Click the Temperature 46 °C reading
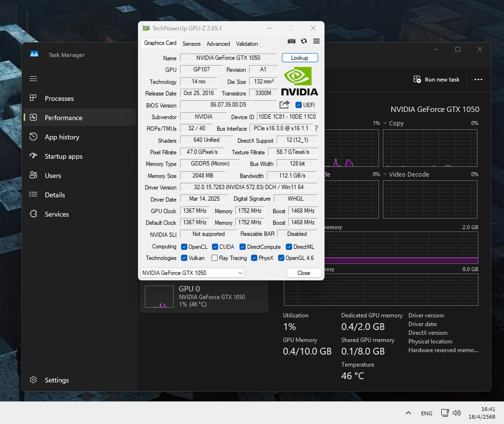The image size is (504, 424). pyautogui.click(x=352, y=376)
